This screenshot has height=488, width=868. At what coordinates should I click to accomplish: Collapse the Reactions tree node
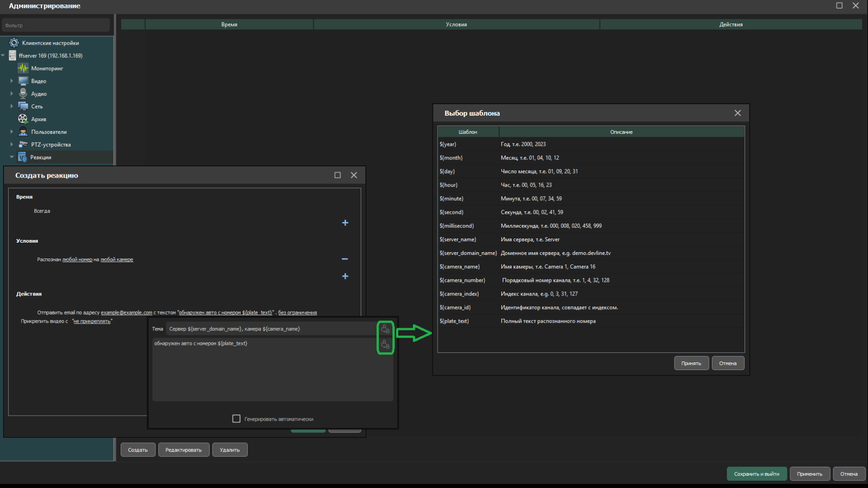pos(12,157)
